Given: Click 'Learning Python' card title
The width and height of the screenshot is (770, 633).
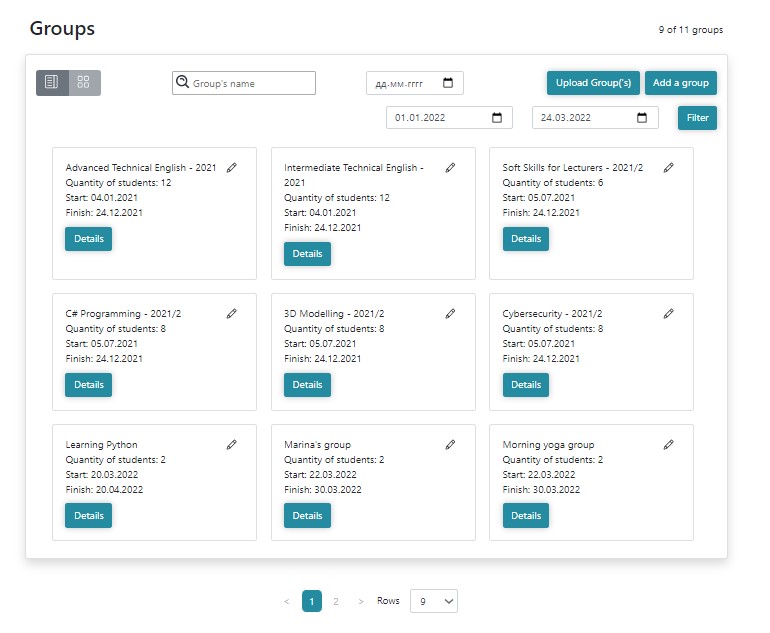Looking at the screenshot, I should tap(102, 445).
